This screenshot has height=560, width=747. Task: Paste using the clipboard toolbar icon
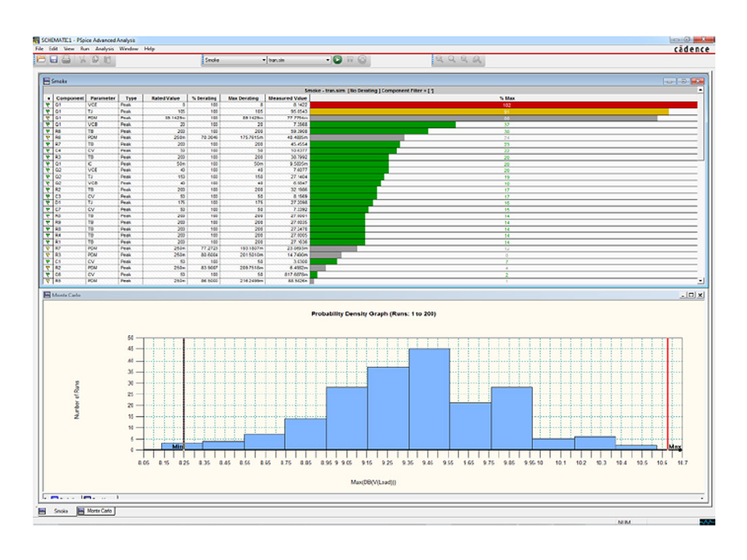pos(107,60)
